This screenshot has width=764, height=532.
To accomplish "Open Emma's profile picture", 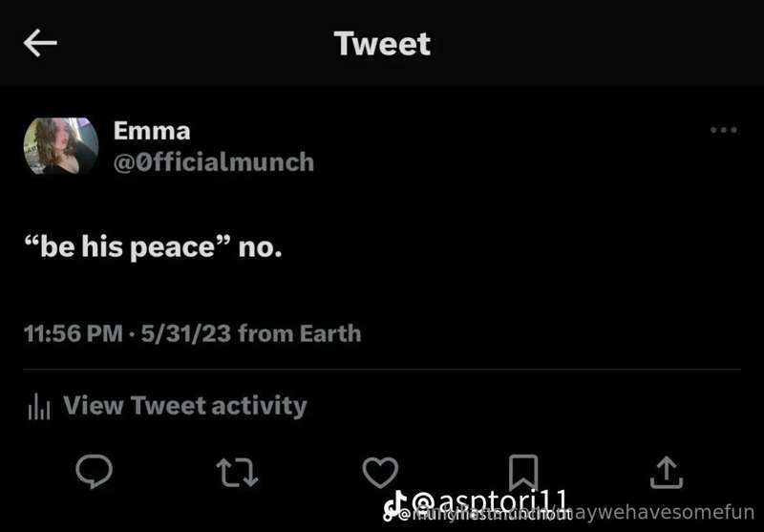I will pyautogui.click(x=61, y=146).
